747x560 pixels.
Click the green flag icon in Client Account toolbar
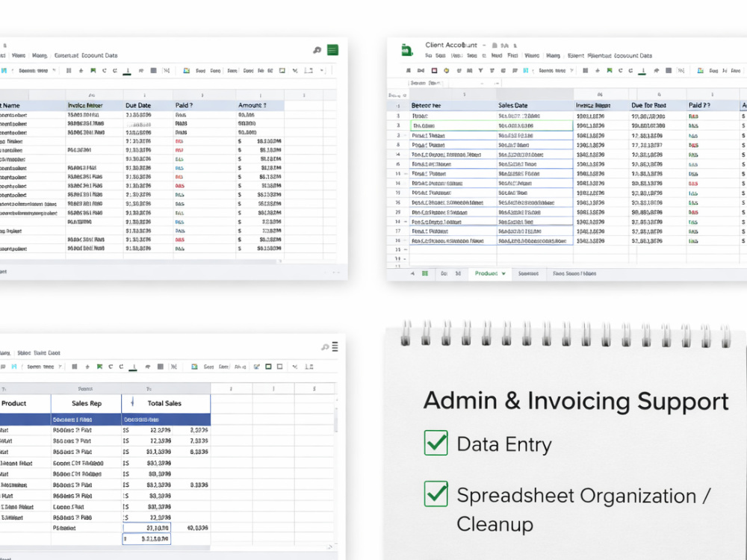tap(610, 70)
